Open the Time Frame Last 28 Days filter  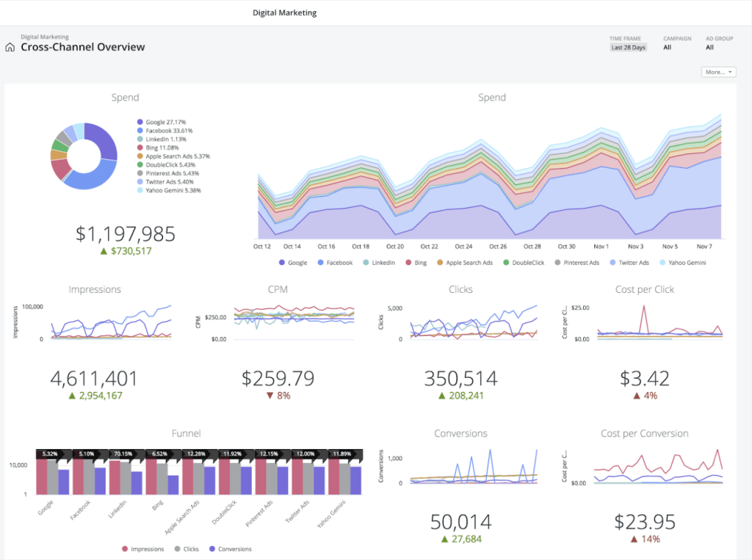pyautogui.click(x=628, y=48)
